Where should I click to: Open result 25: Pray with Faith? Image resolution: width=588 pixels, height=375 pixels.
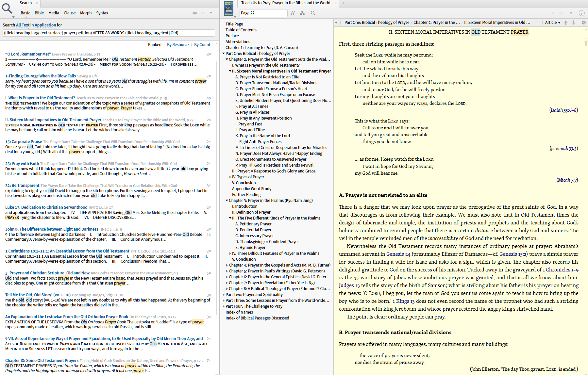point(22,164)
